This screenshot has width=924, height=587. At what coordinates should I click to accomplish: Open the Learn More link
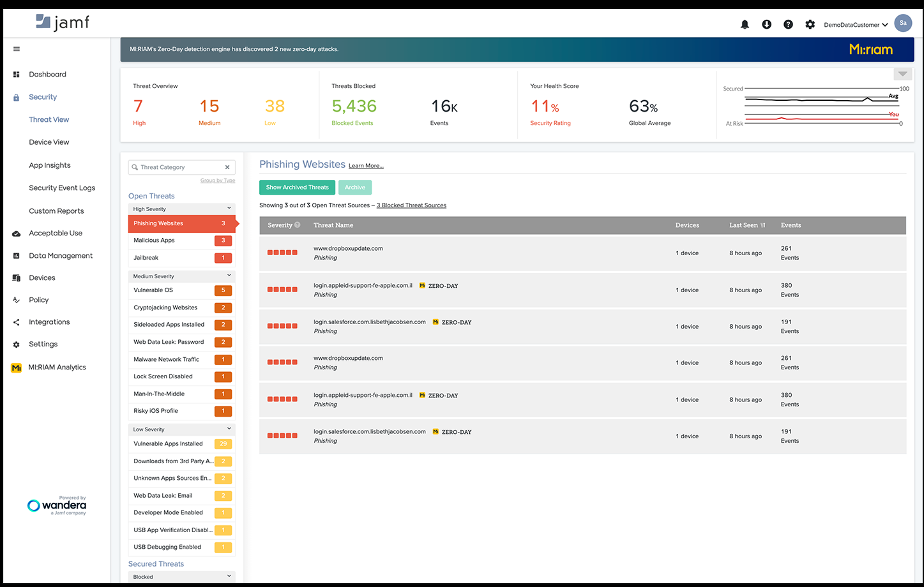coord(366,166)
